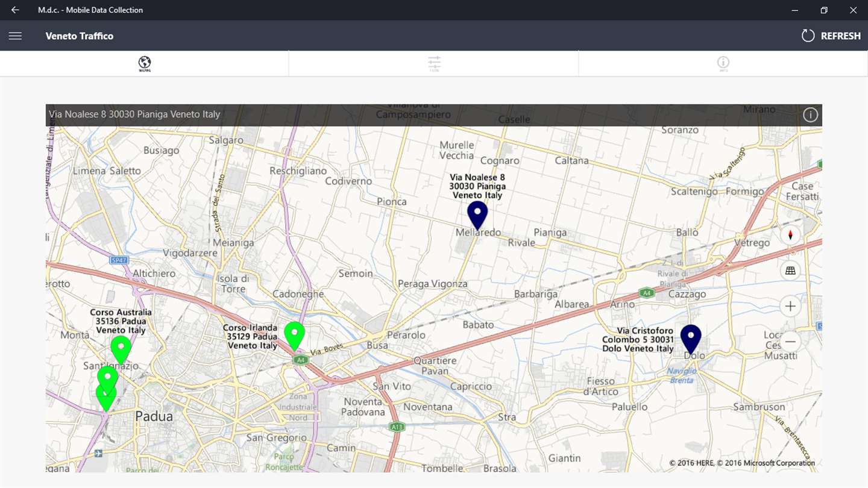Click the "Salgaro" map label
Viewport: 868px width, 488px height.
pos(226,140)
